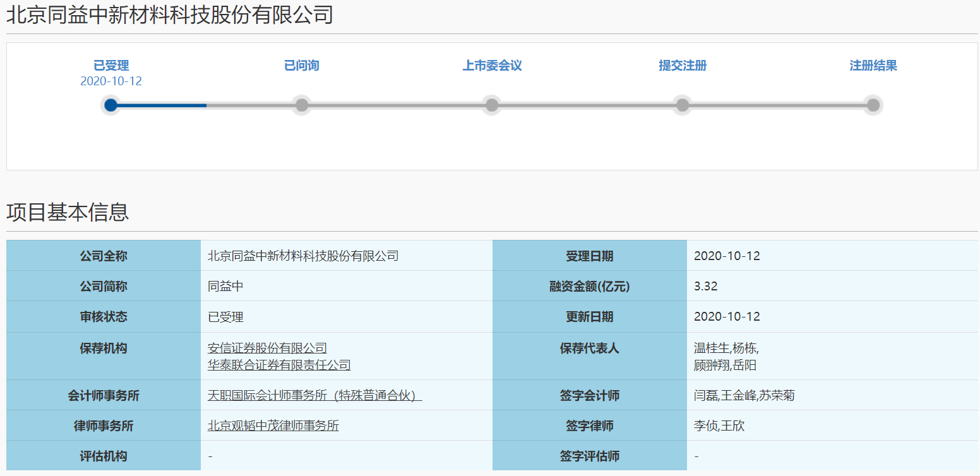
Task: Open the 安信证券股份有限公司 link
Action: point(268,348)
